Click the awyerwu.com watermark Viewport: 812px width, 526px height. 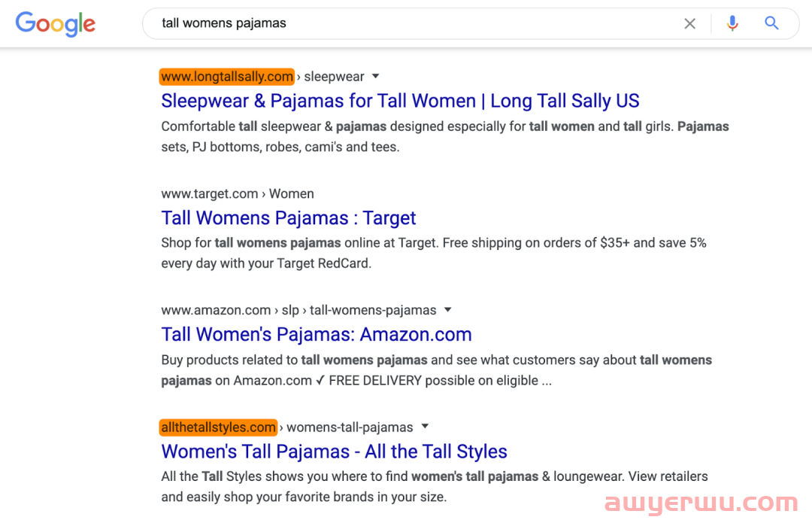[701, 502]
